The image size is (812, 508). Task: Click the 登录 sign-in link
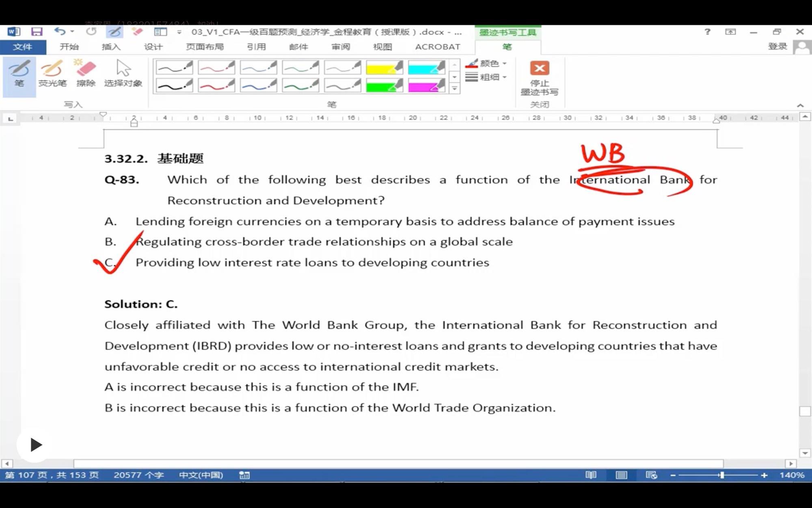tap(777, 46)
